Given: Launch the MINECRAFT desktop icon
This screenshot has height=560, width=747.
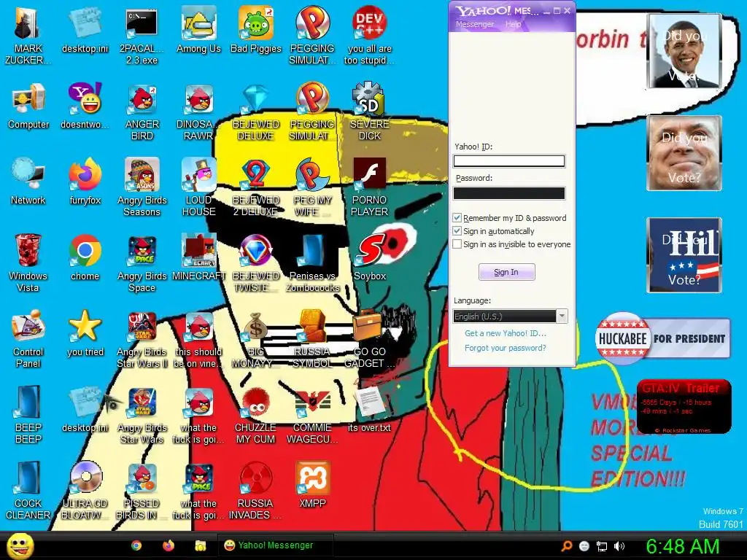Looking at the screenshot, I should point(198,257).
